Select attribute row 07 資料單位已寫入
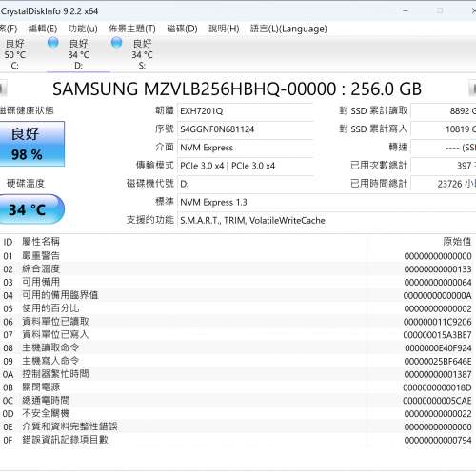Image resolution: width=476 pixels, height=476 pixels. tap(237, 335)
